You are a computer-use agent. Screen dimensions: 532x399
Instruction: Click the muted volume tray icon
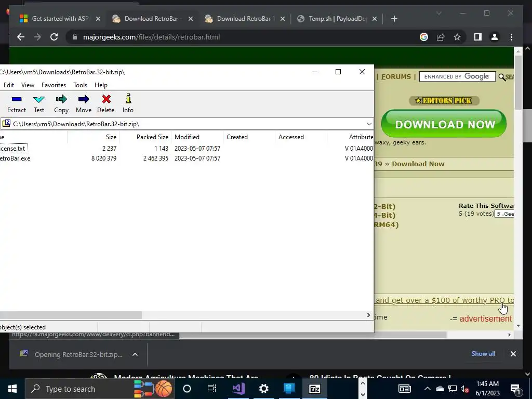465,389
